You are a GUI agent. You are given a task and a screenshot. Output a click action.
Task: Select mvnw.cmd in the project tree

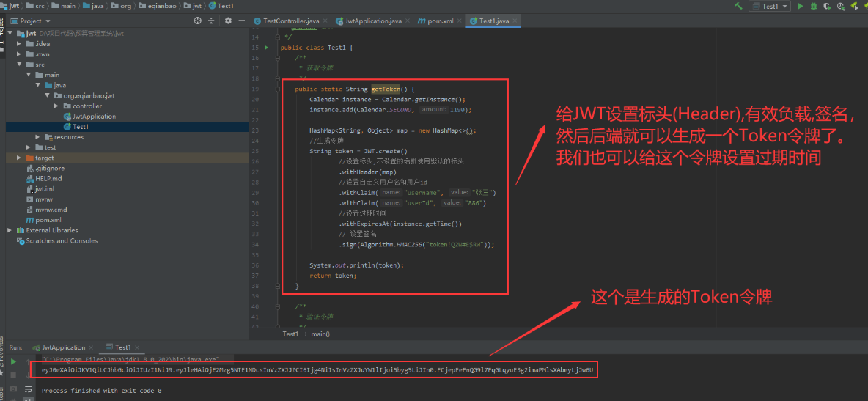click(x=46, y=210)
